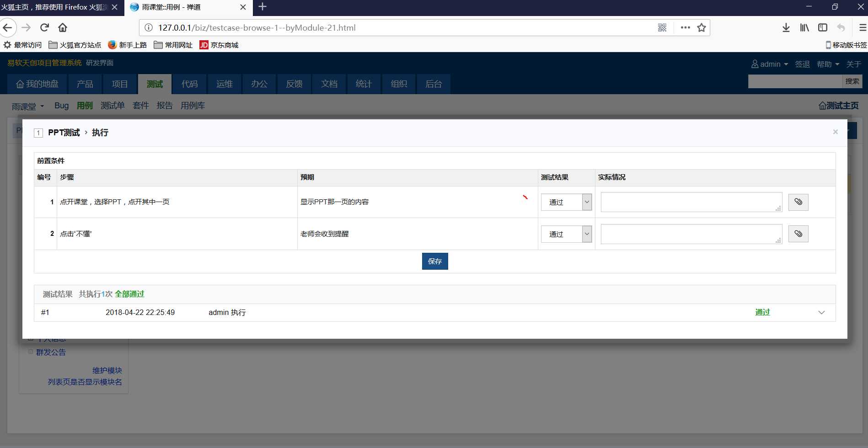Click the 维护模块 link
This screenshot has height=448, width=868.
107,370
